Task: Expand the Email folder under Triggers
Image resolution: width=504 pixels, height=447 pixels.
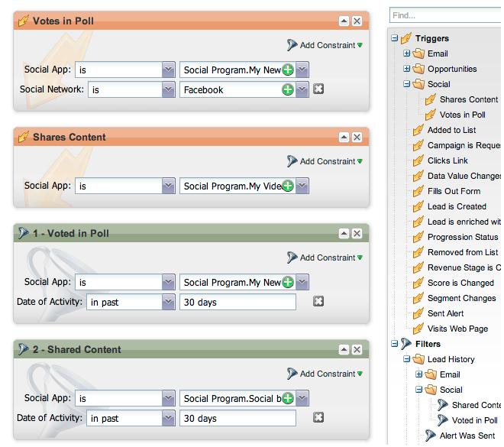Action: coord(407,53)
